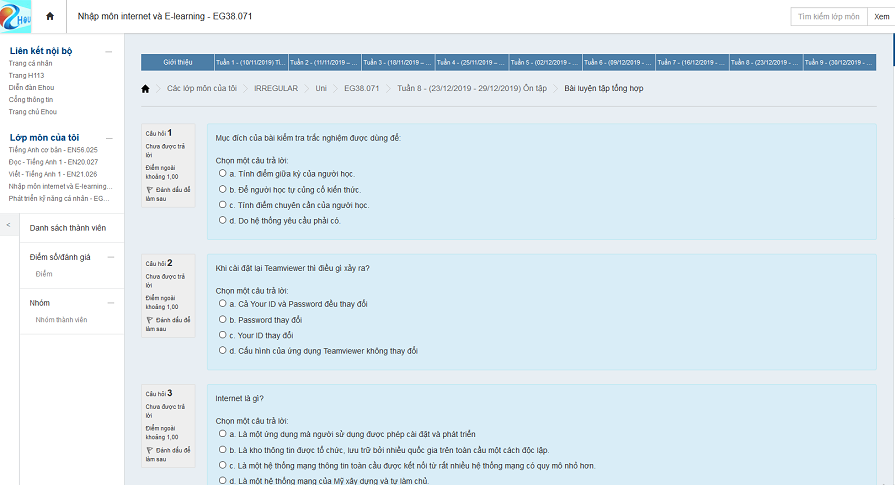Viewport: 895px width, 485px height.
Task: Switch to the Tuần 5 week tab
Action: point(545,62)
